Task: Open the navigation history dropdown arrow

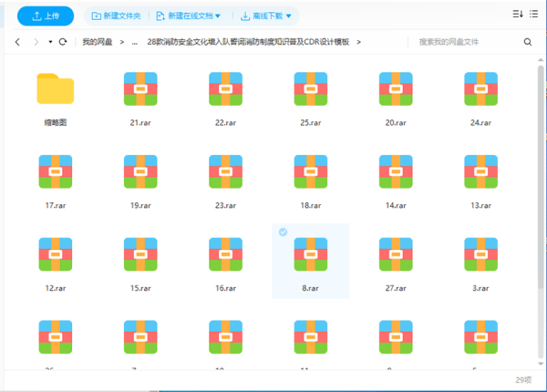Action: 50,42
